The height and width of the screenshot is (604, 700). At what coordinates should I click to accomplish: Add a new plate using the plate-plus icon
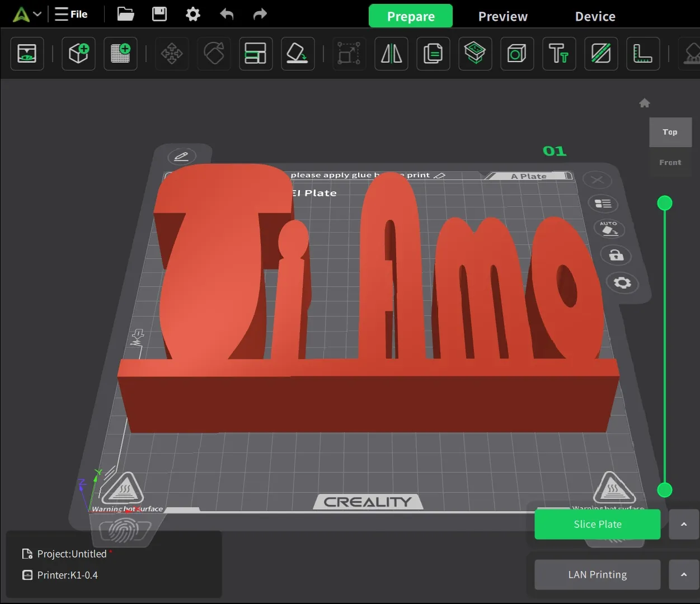pos(120,54)
